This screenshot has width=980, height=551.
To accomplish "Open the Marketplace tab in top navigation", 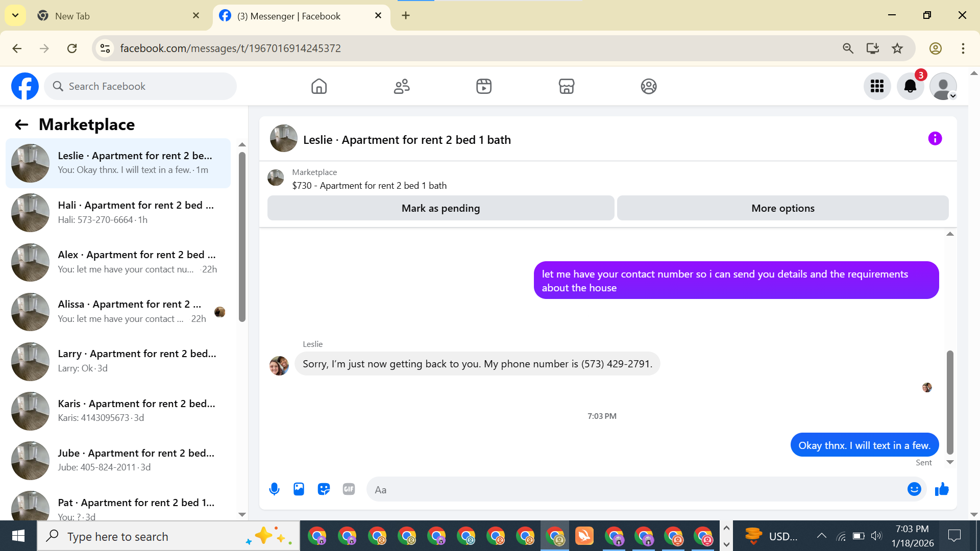I will pyautogui.click(x=566, y=86).
